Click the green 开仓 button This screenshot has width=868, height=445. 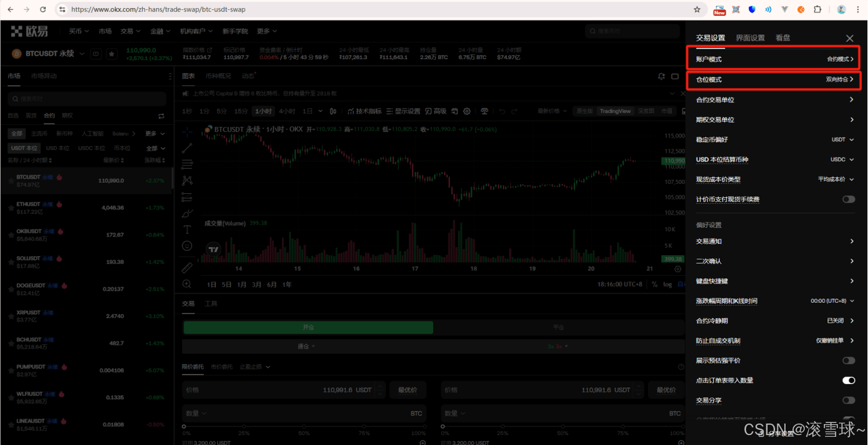pos(308,327)
